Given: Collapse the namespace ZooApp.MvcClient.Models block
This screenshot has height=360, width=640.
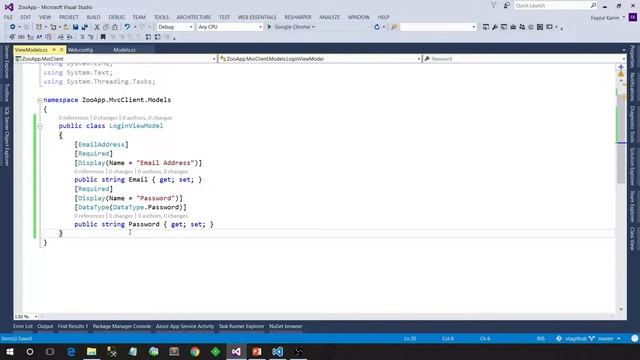Looking at the screenshot, I should [40, 100].
